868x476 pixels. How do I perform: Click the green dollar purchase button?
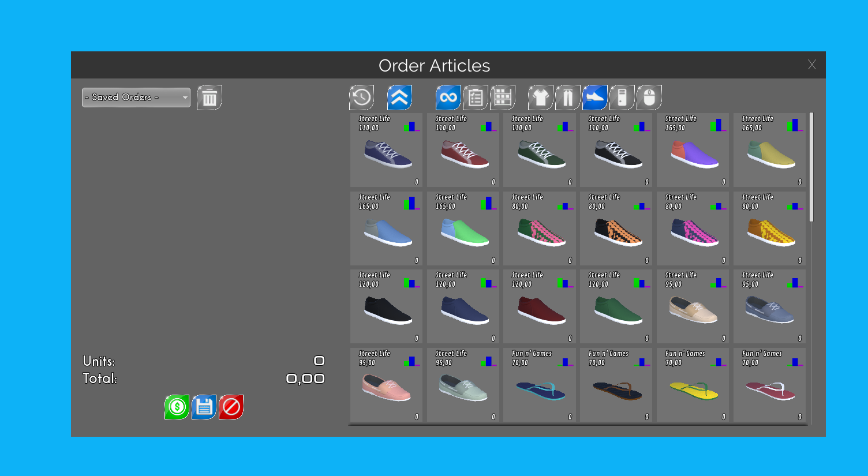click(177, 407)
